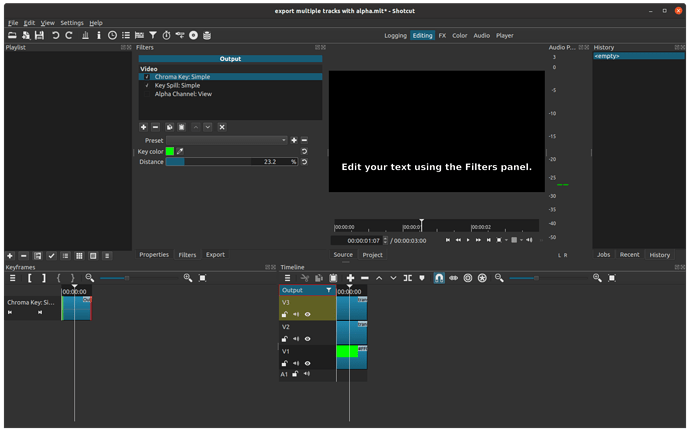This screenshot has width=690, height=432.
Task: Open the green Key color swatch
Action: (170, 151)
